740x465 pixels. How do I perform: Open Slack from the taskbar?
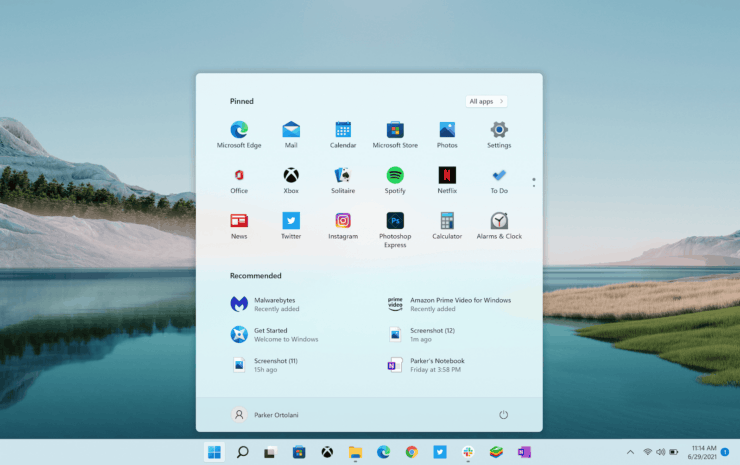[468, 452]
